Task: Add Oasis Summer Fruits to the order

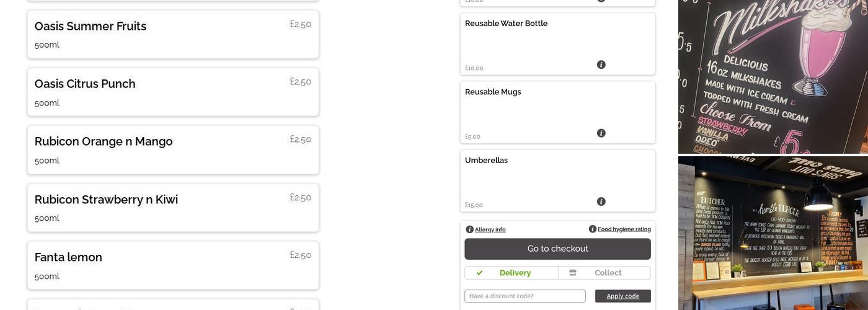Action: (x=173, y=35)
